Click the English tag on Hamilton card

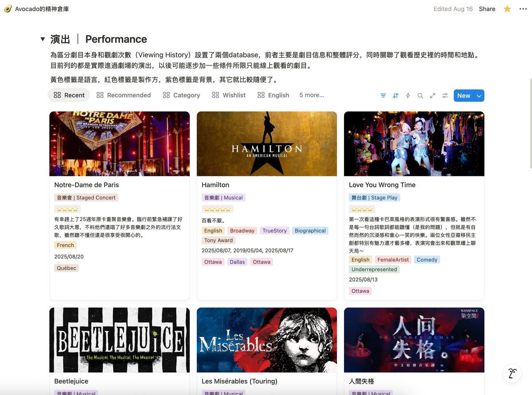[213, 230]
